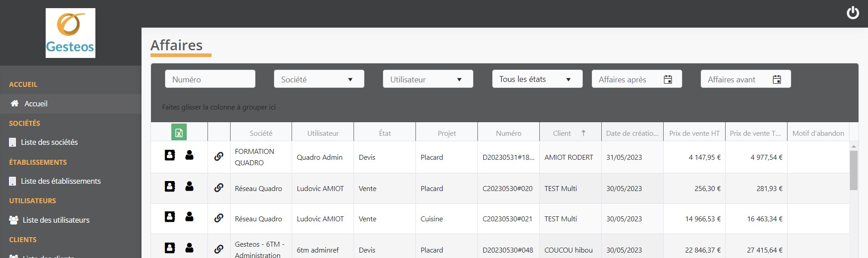Click the Gesteos logo
Image resolution: width=868 pixels, height=258 pixels.
(71, 33)
